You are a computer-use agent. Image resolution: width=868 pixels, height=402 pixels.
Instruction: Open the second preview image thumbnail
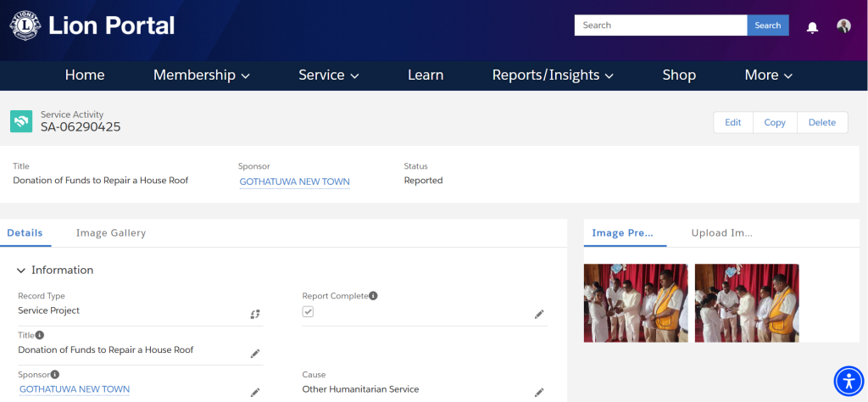click(x=747, y=303)
